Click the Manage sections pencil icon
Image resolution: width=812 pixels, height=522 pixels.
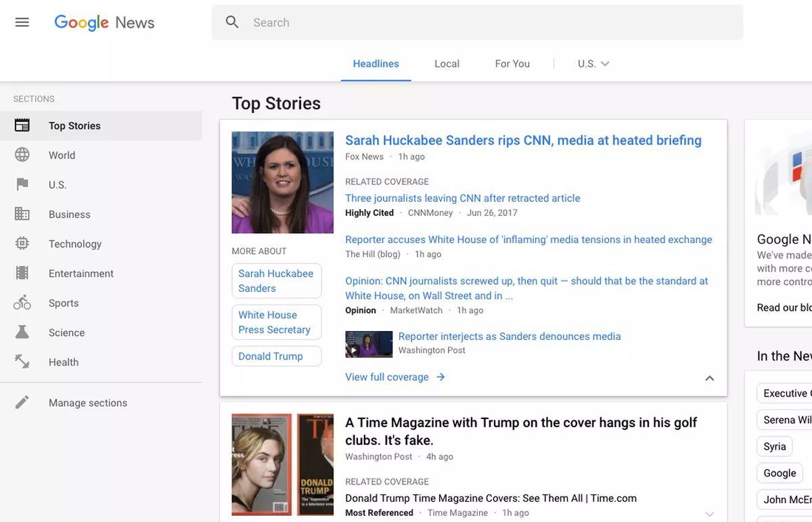(22, 403)
